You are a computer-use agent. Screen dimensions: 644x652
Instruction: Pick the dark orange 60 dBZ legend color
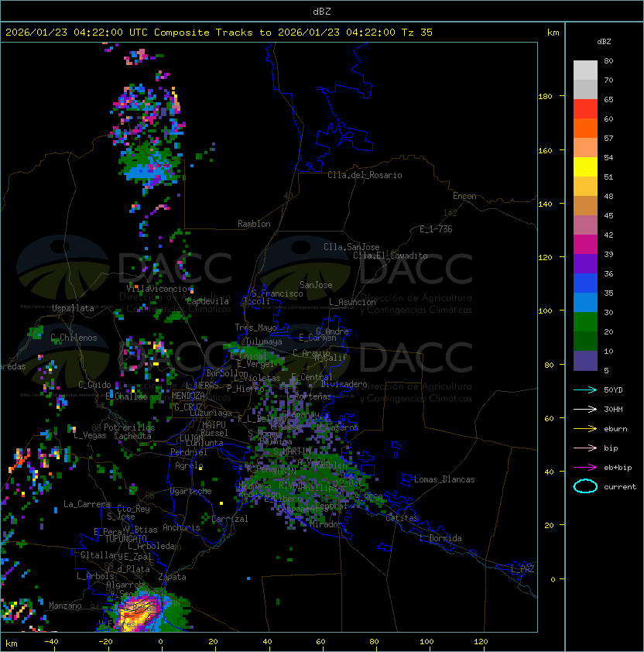pyautogui.click(x=585, y=128)
